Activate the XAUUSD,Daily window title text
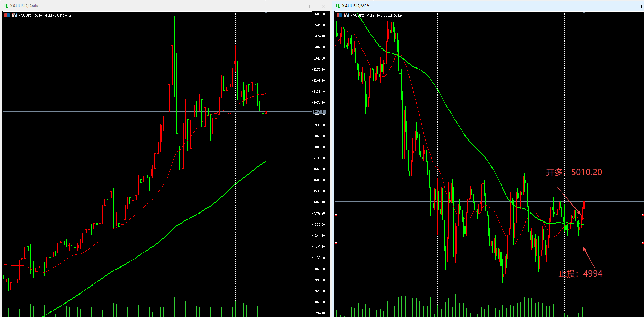644x317 pixels. 24,6
